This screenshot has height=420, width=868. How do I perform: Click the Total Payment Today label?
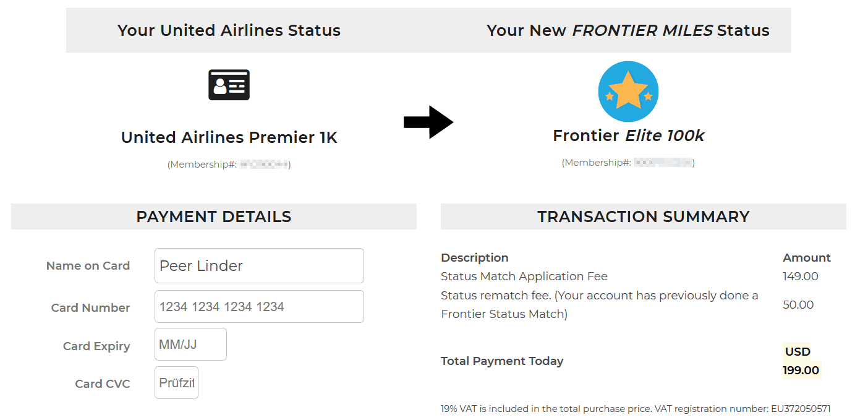(501, 361)
